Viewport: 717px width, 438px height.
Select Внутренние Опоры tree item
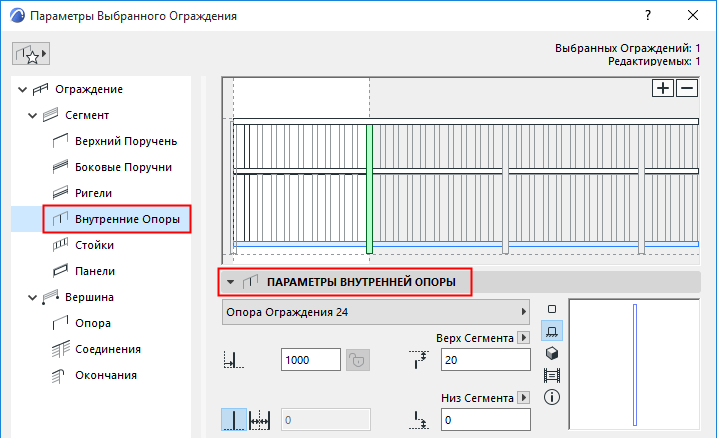pyautogui.click(x=127, y=219)
